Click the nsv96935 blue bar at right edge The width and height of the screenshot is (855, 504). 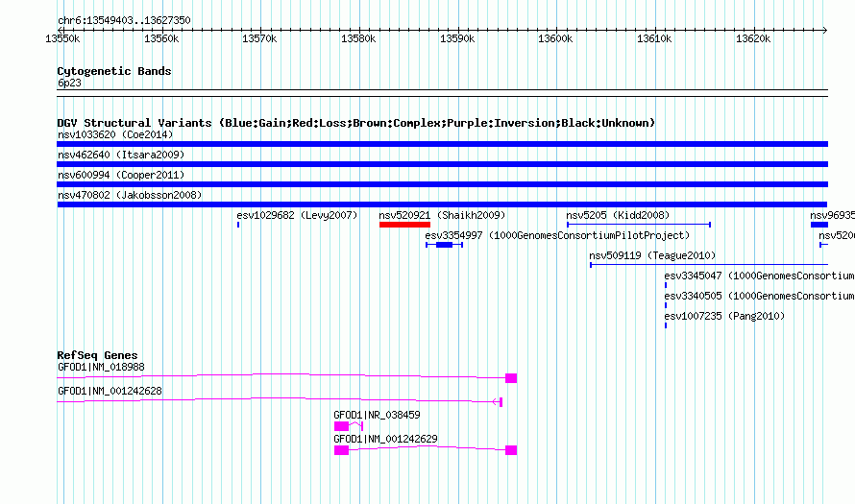click(x=819, y=225)
